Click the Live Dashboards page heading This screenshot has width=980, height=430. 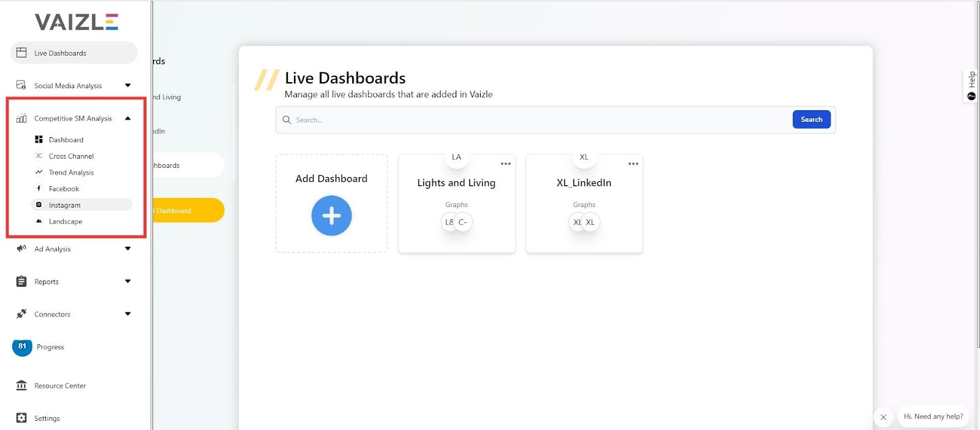click(345, 78)
